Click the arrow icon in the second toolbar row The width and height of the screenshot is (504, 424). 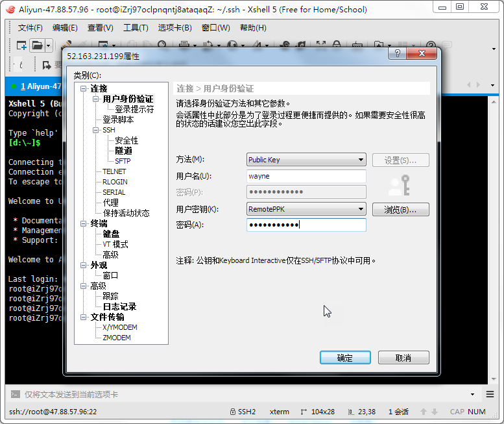47,66
